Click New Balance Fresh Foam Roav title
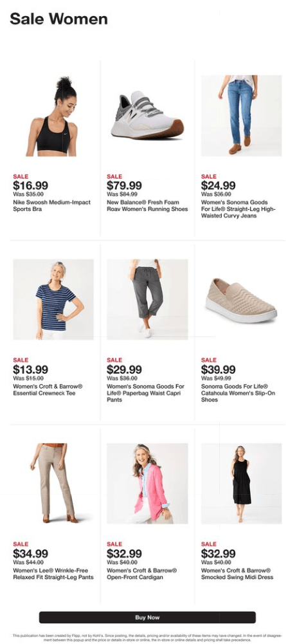Screen dimensions: 286x644 point(147,206)
